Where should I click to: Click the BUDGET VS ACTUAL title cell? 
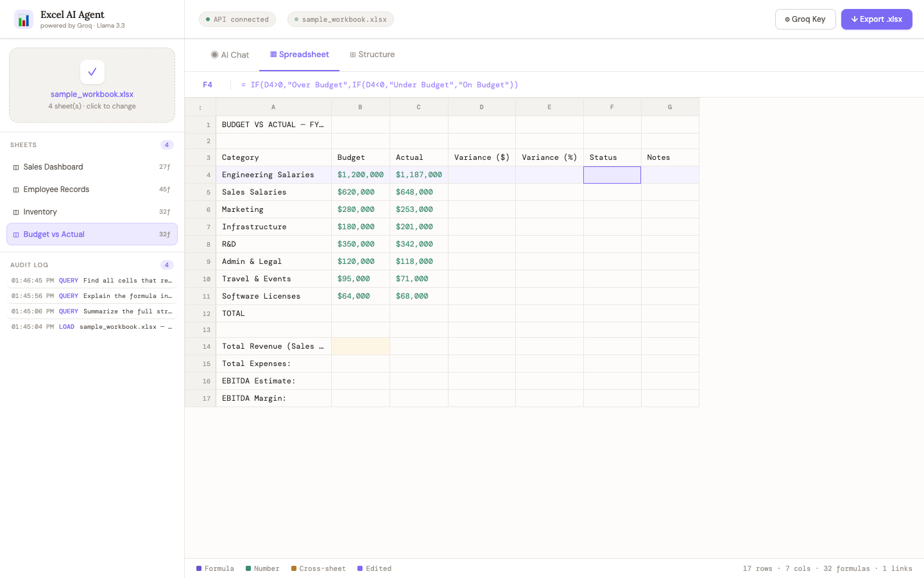point(273,125)
